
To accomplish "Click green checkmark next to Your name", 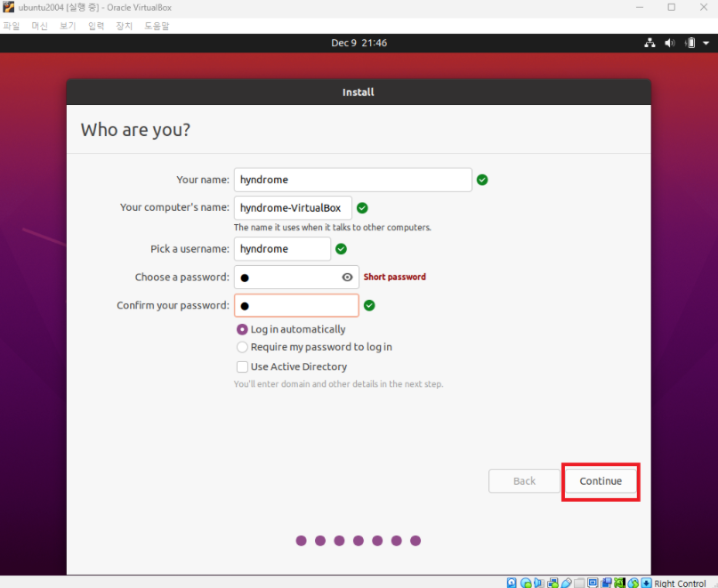I will click(482, 180).
